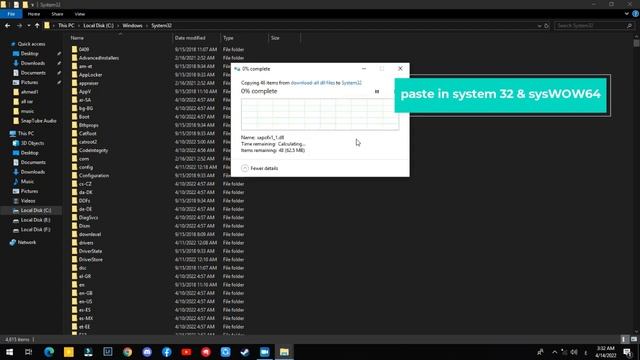Viewport: 640px width, 360px height.
Task: Show hidden system tray icons
Action: (554, 352)
